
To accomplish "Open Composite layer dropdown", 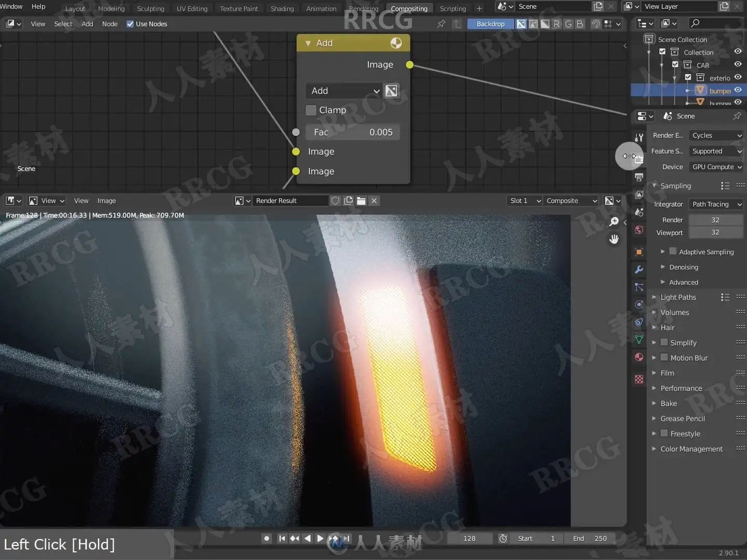I will tap(572, 201).
